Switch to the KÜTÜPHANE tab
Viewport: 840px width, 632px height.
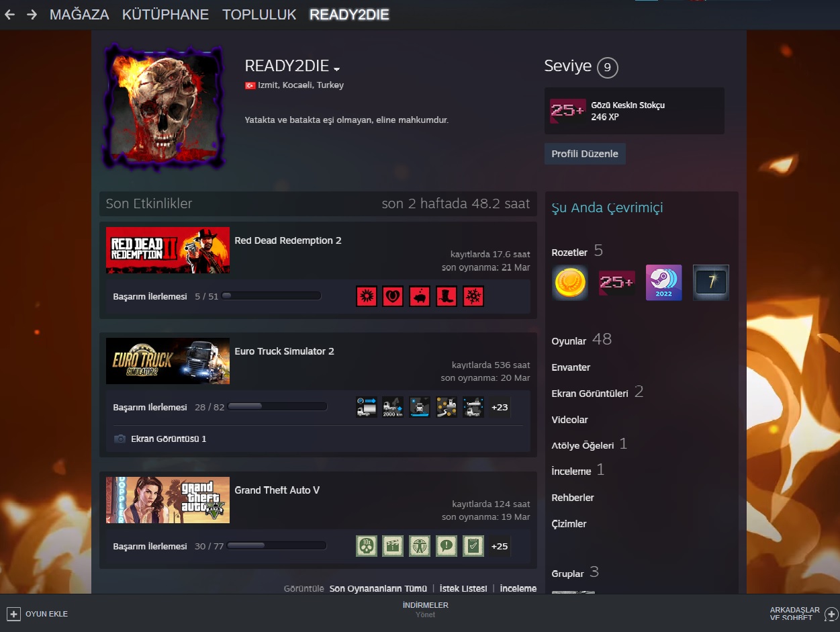pos(165,14)
